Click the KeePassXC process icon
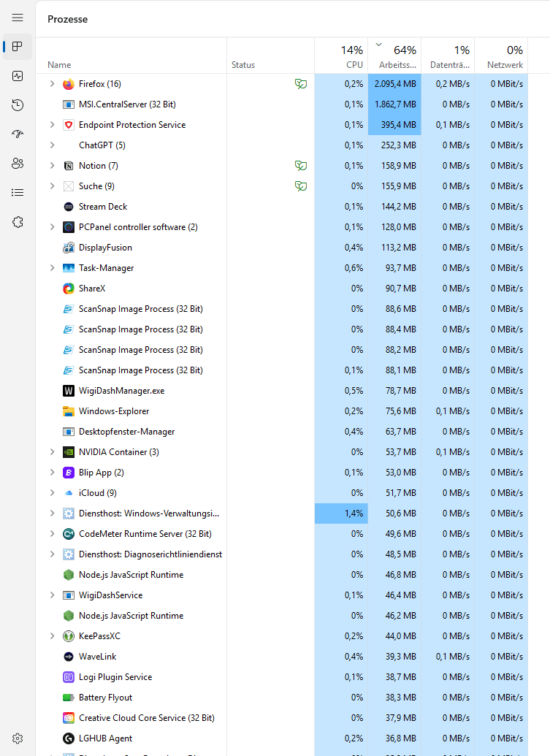Viewport: 550px width, 756px height. point(69,636)
